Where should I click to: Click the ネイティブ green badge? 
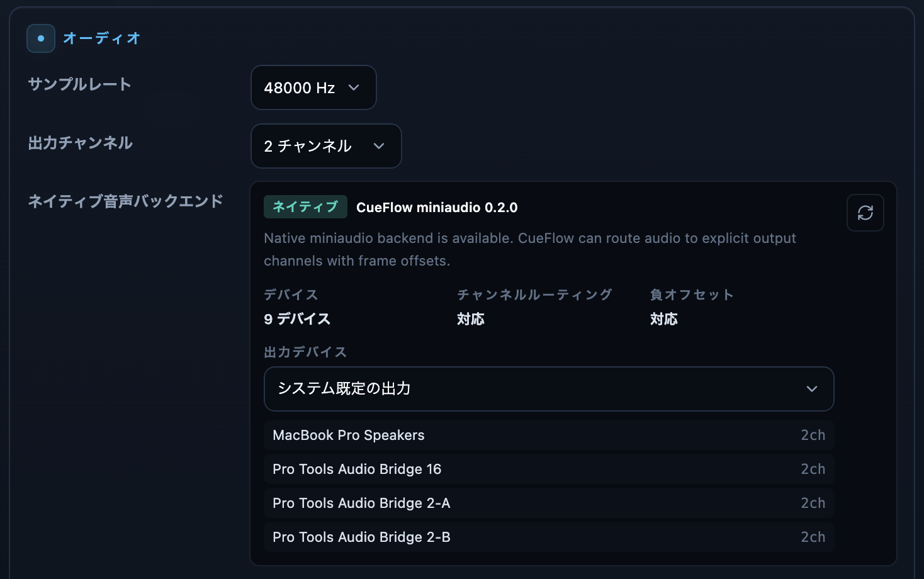pyautogui.click(x=305, y=207)
